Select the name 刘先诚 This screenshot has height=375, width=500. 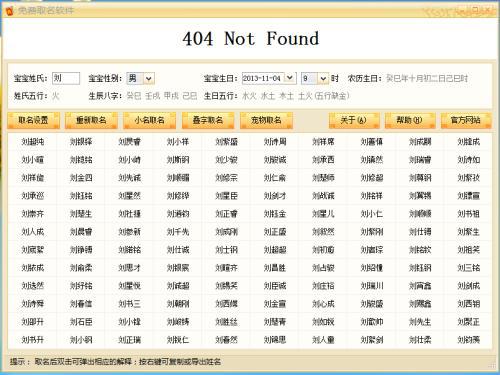[130, 178]
